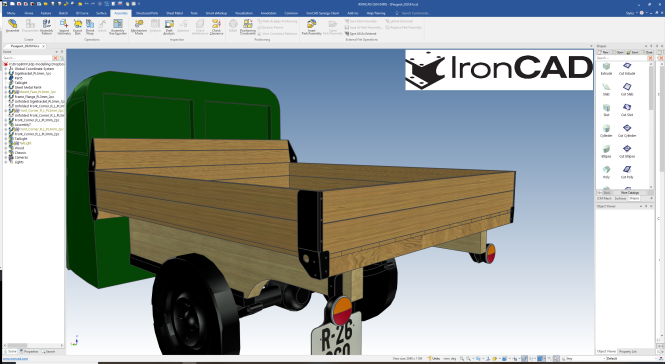Click Open in the Shapes catalog toolbar

618,52
